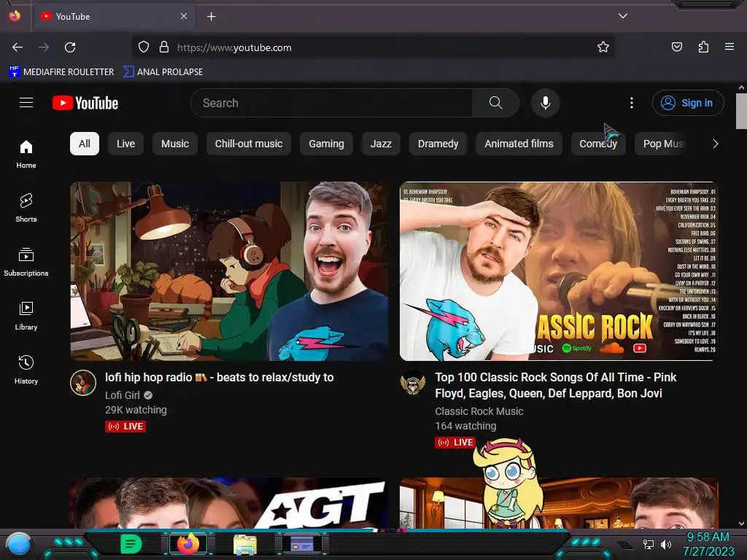Click the search magnifier button
Screen dimensions: 747x560
coord(495,103)
